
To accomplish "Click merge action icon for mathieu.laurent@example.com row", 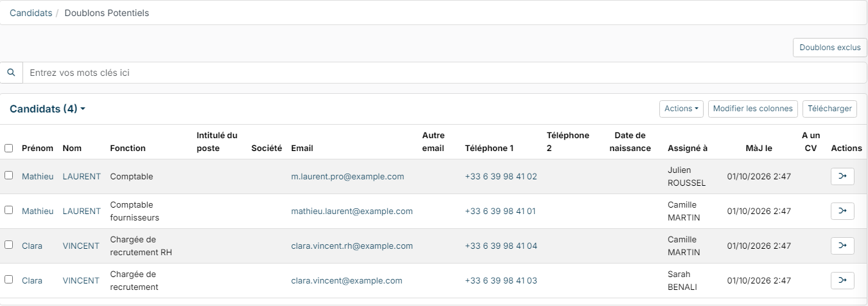I will click(842, 211).
